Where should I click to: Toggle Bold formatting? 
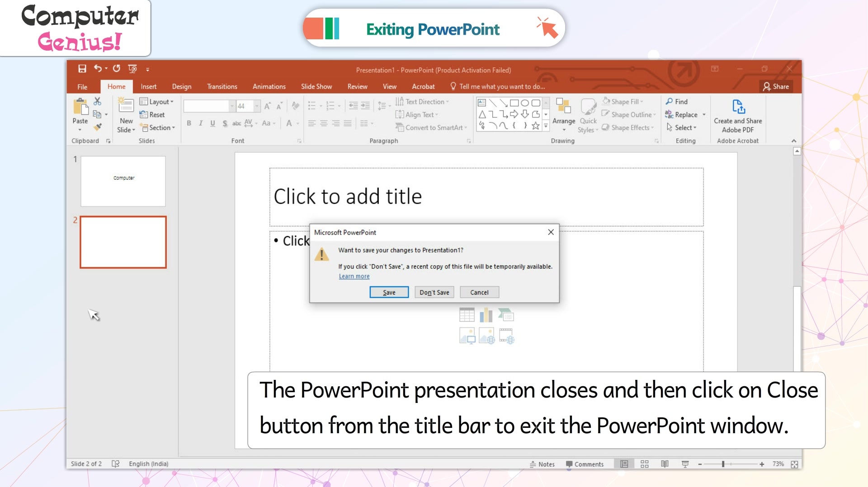189,123
